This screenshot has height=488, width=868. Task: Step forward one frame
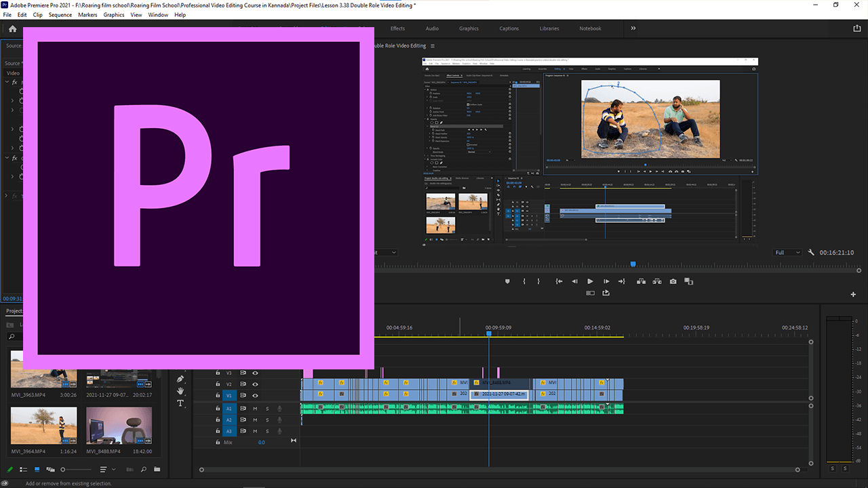(606, 281)
